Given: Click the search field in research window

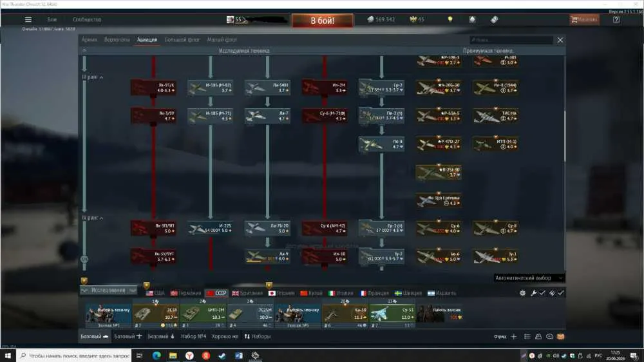Looking at the screenshot, I should tap(511, 40).
